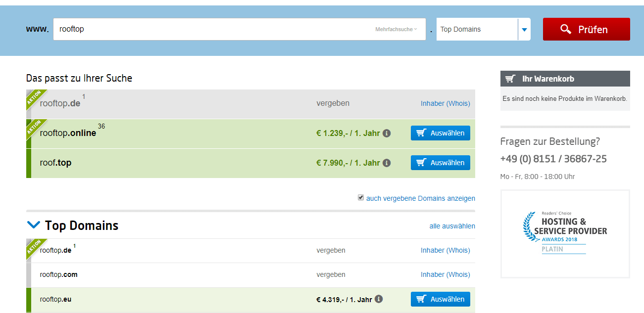Click the phone number +49 (0) 8151 / 36867-25
This screenshot has height=313, width=644.
pyautogui.click(x=553, y=159)
